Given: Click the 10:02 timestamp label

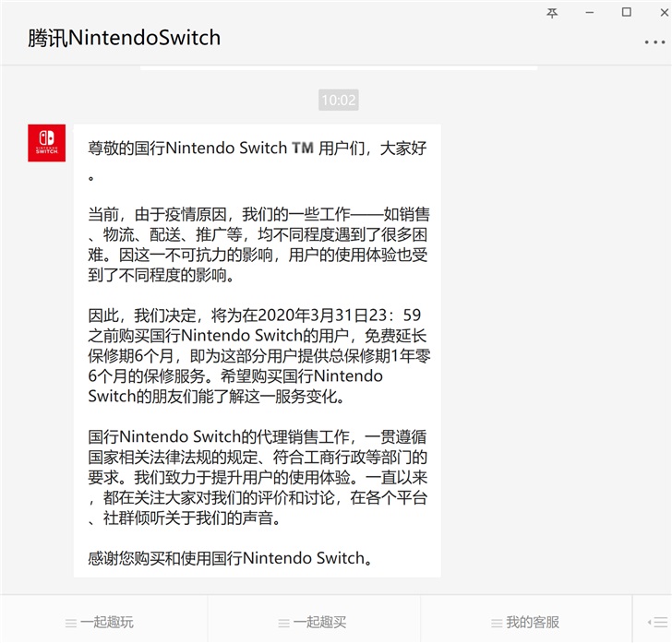Looking at the screenshot, I should [339, 100].
